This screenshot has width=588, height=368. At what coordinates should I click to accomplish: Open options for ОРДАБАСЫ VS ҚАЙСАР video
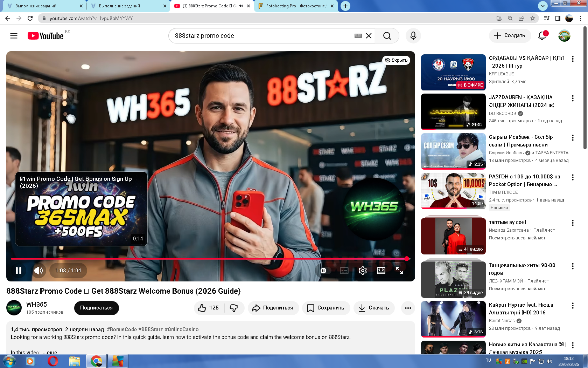tap(573, 59)
